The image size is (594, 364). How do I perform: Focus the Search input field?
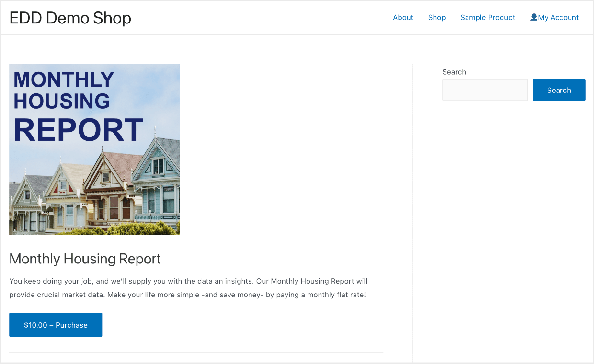click(485, 90)
